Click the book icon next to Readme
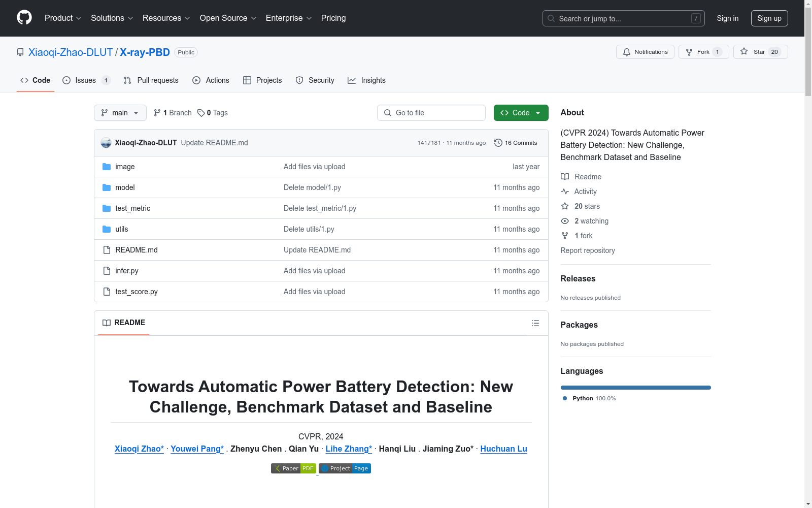The image size is (812, 508). point(565,177)
